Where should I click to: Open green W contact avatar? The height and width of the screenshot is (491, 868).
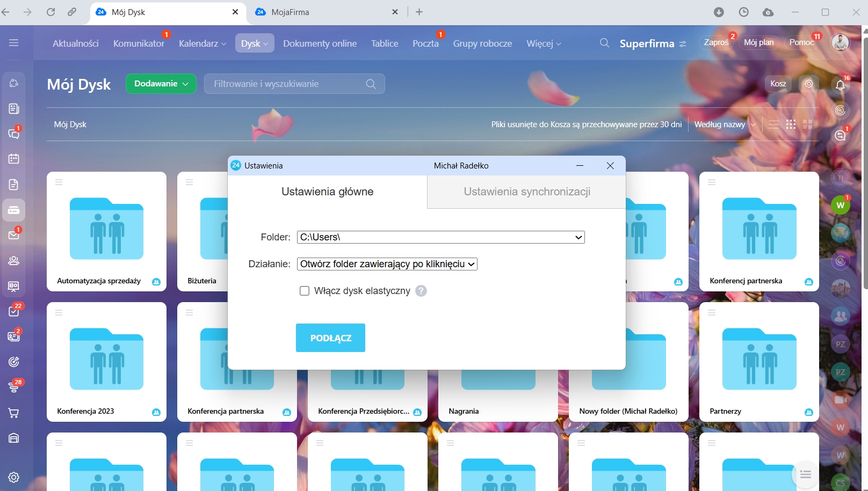coord(840,205)
